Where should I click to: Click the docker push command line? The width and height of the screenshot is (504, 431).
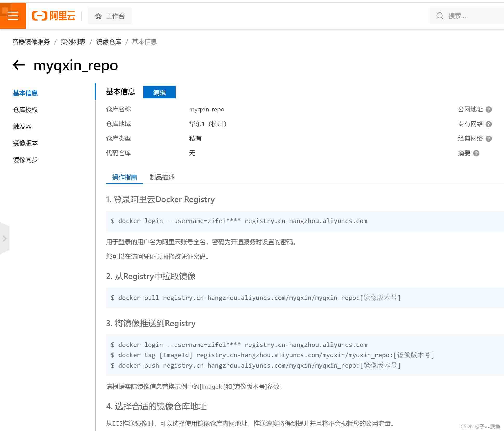click(256, 366)
